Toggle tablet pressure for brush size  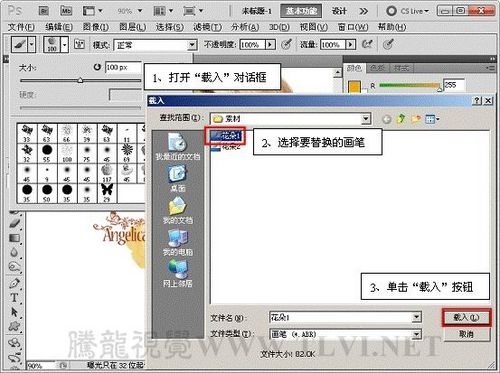[388, 44]
